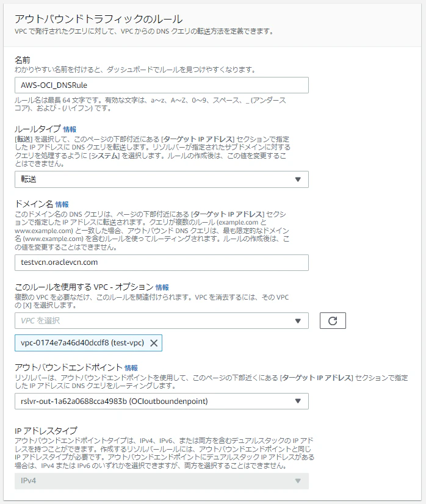Click the ドメイン名 field with testvcn.oraclevcn.com

point(161,262)
